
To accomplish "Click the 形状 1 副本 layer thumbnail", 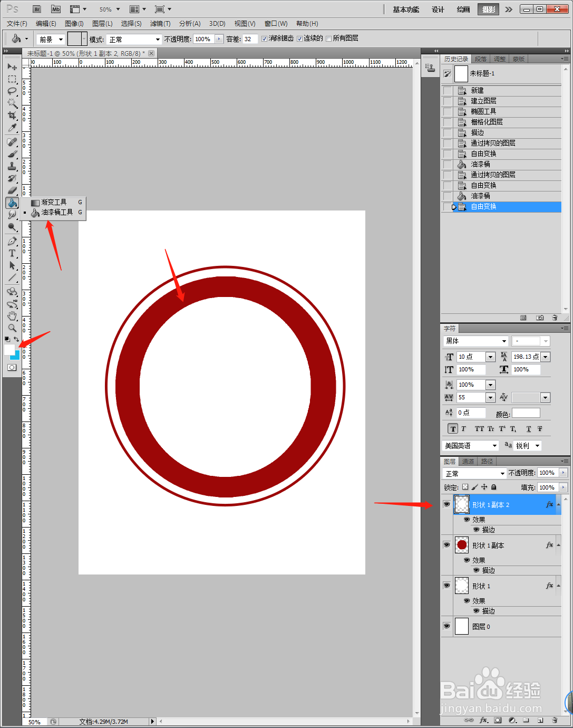I will tap(462, 545).
